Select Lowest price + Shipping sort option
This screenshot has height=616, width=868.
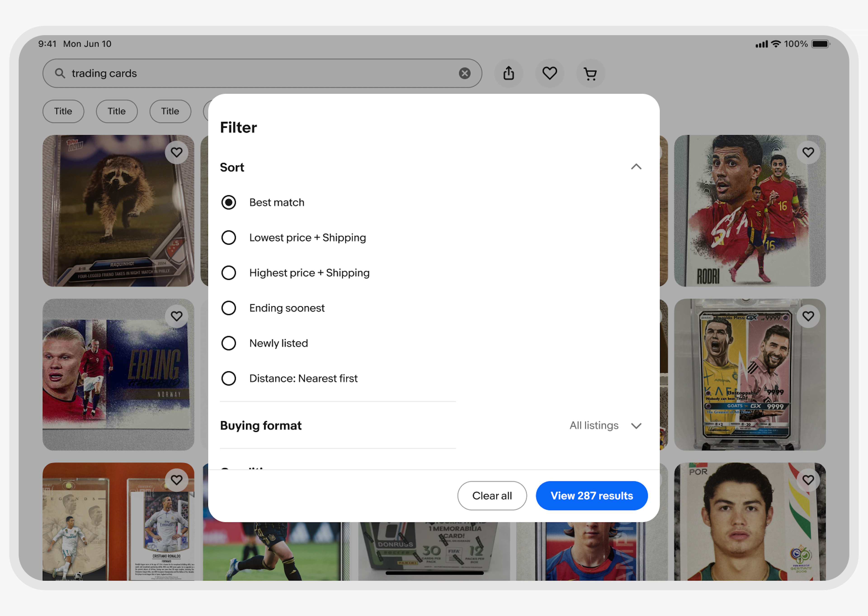229,238
